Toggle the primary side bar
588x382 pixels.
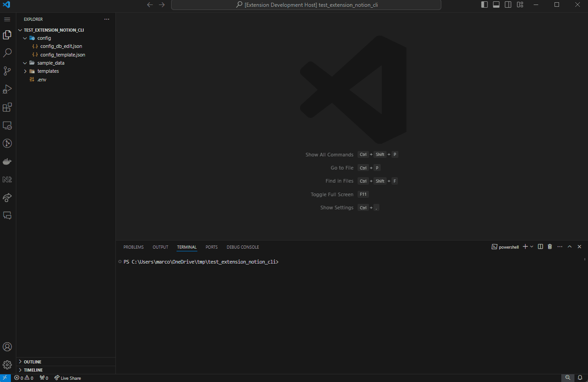(x=484, y=5)
